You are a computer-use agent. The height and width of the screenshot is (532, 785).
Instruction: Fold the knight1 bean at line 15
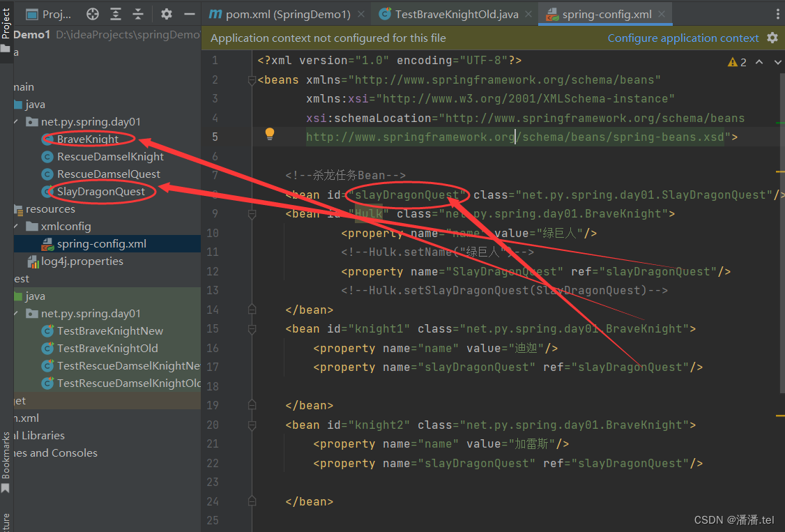click(252, 329)
